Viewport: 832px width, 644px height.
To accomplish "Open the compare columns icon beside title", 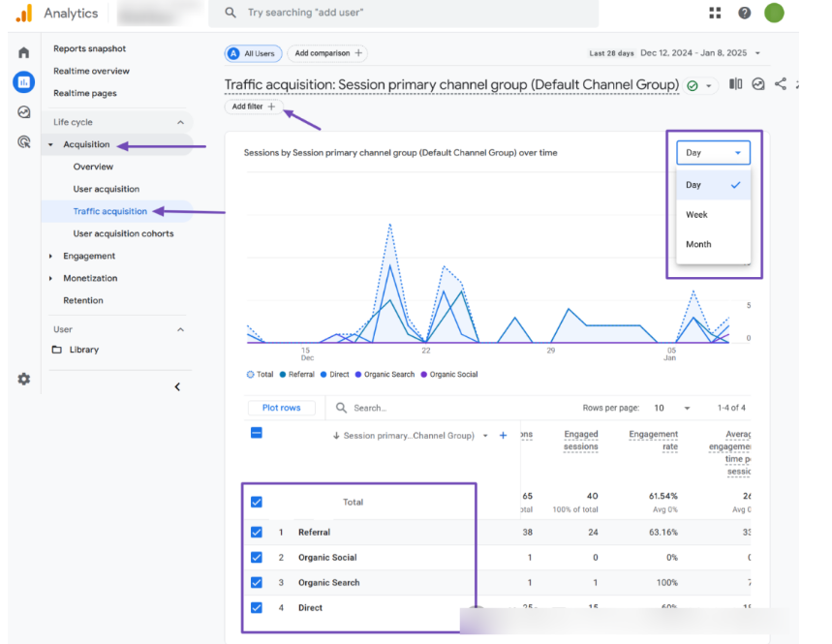I will (736, 84).
